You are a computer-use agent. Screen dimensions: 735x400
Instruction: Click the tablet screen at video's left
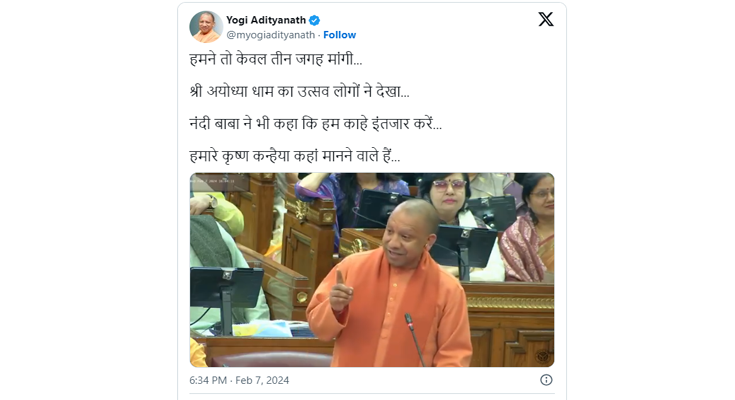[226, 287]
